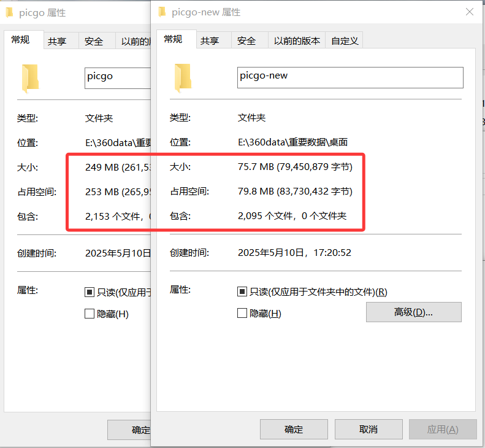Click the folder icon in picgo title bar
This screenshot has width=485, height=448.
pos(9,12)
